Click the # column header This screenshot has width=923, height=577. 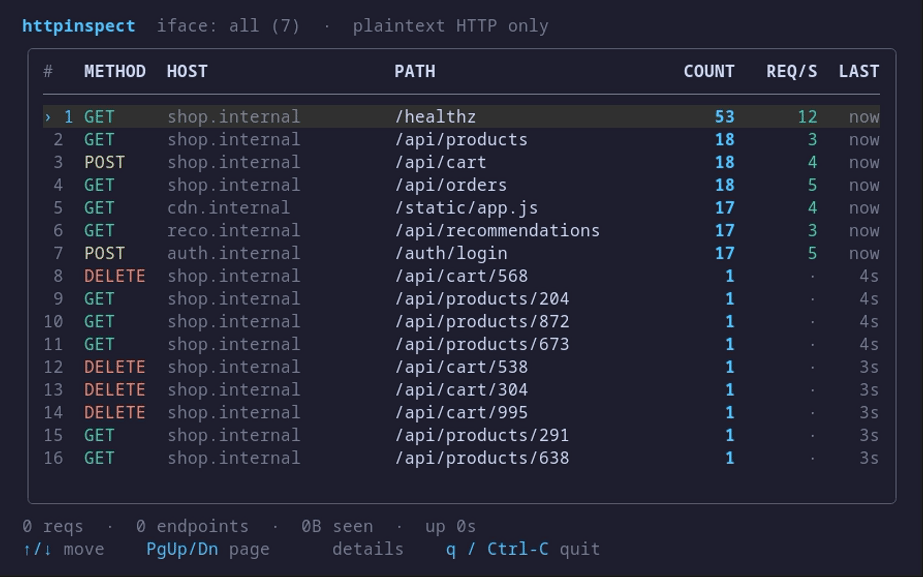(x=48, y=71)
